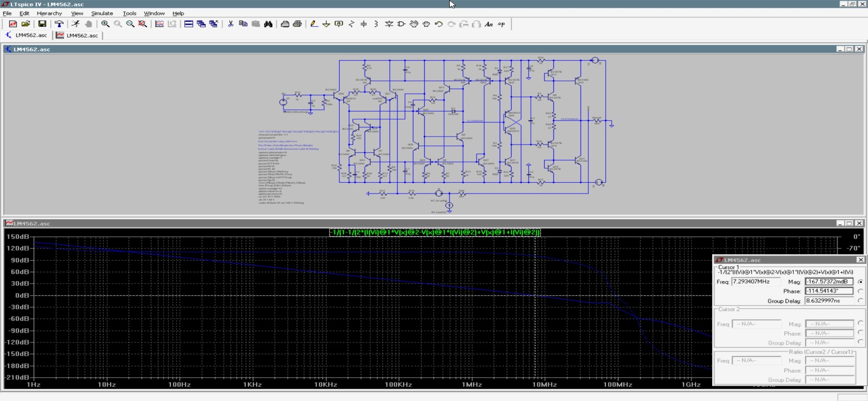Switch to the schematic LM4562.asc tab
This screenshot has width=868, height=401.
pos(26,35)
